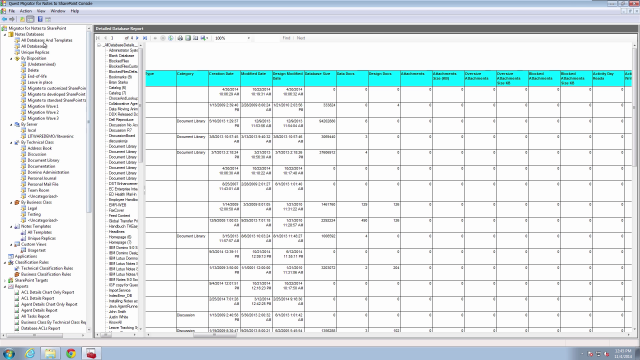Screen dimensions: 640x360
Task: Select Legal under By Business Class
Action: (x=32, y=208)
